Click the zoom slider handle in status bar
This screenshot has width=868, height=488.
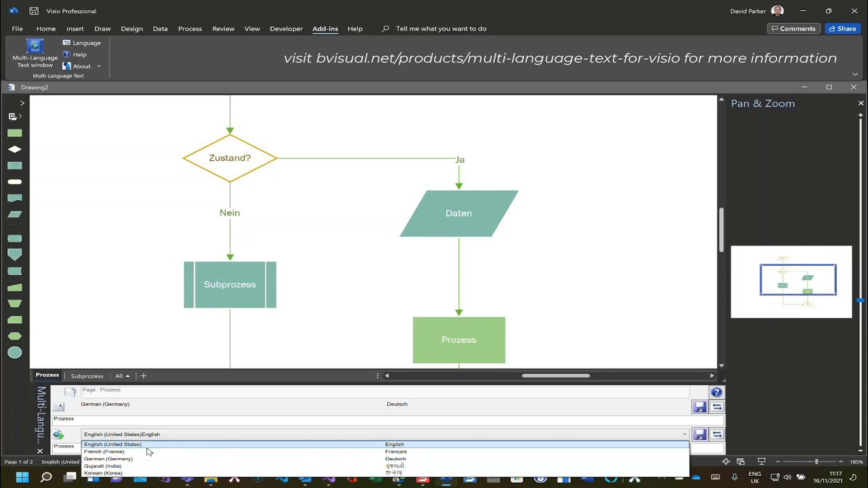(816, 462)
